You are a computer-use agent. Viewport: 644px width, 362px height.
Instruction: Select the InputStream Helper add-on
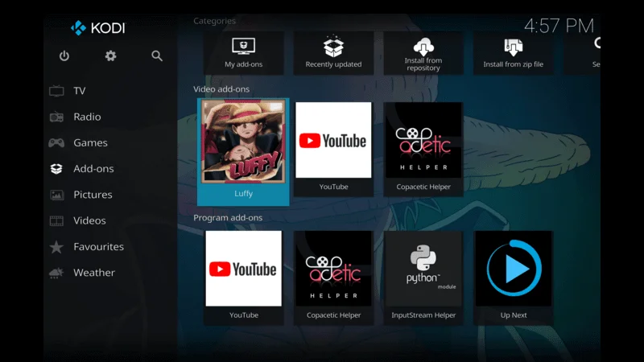point(423,275)
